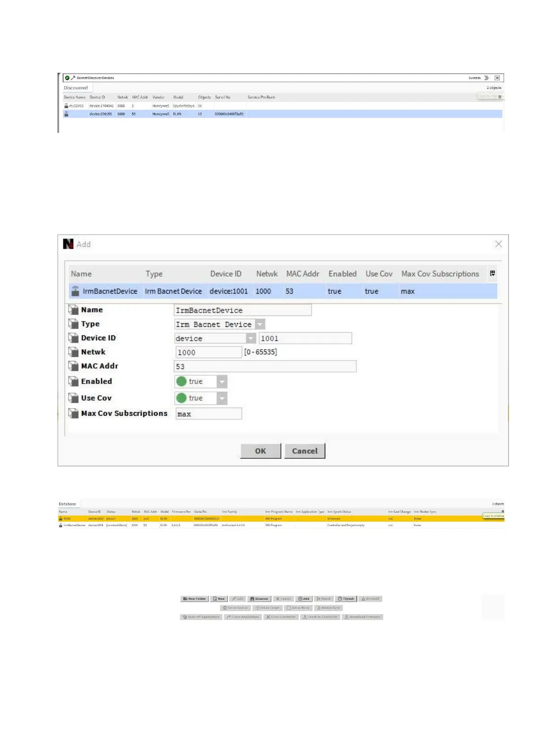535x756 pixels.
Task: Click the IrmBacnetDevice icon in Database table
Action: pyautogui.click(x=61, y=525)
